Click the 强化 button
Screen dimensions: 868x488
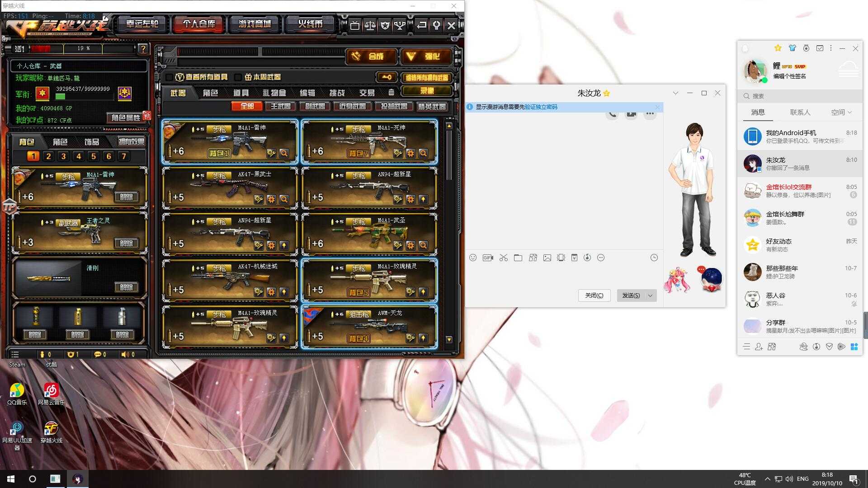[x=427, y=56]
